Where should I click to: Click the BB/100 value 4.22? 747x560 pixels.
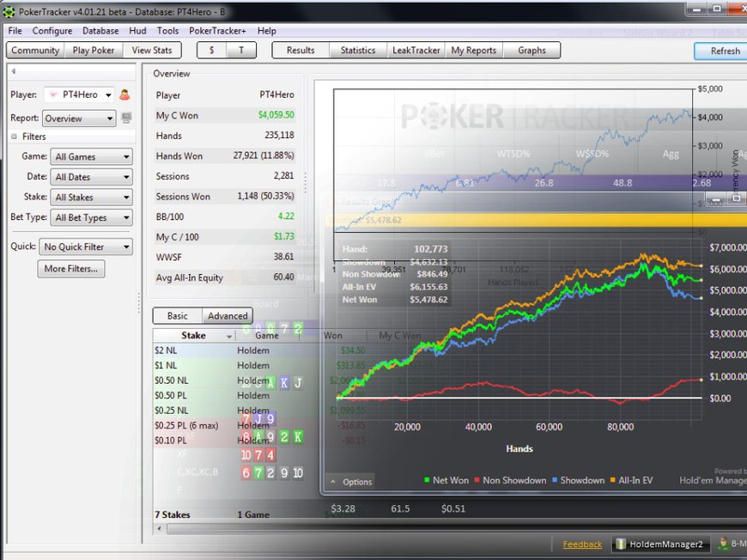coord(286,216)
